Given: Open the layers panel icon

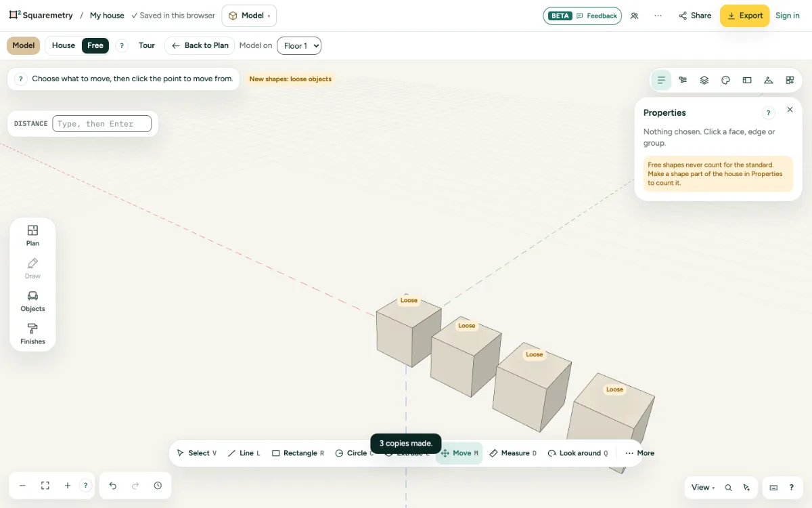Looking at the screenshot, I should pyautogui.click(x=704, y=80).
